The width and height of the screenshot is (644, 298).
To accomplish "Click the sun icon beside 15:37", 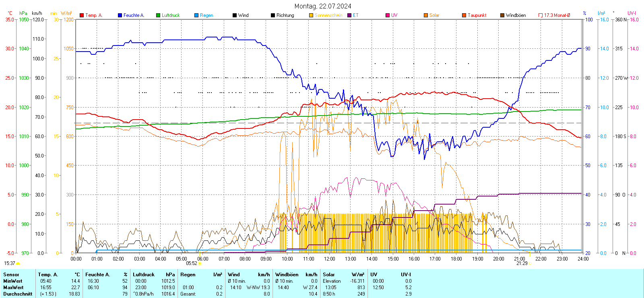I will click(18, 263).
